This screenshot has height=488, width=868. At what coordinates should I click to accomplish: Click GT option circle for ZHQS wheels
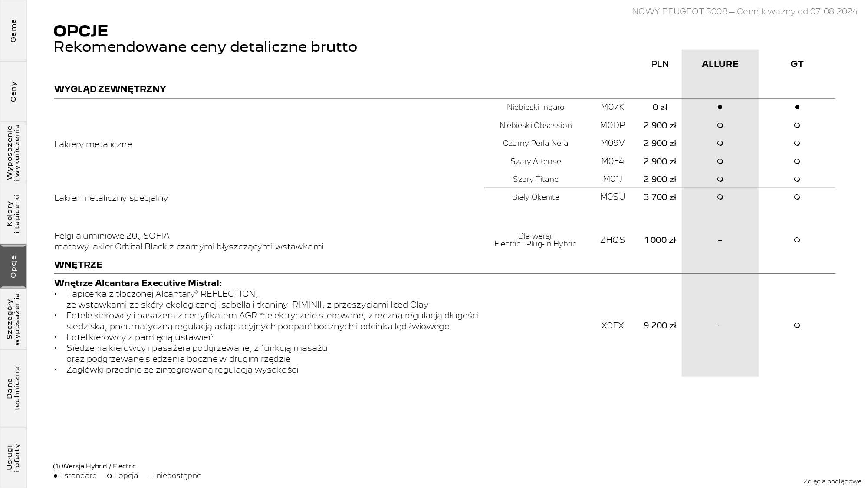[797, 240]
